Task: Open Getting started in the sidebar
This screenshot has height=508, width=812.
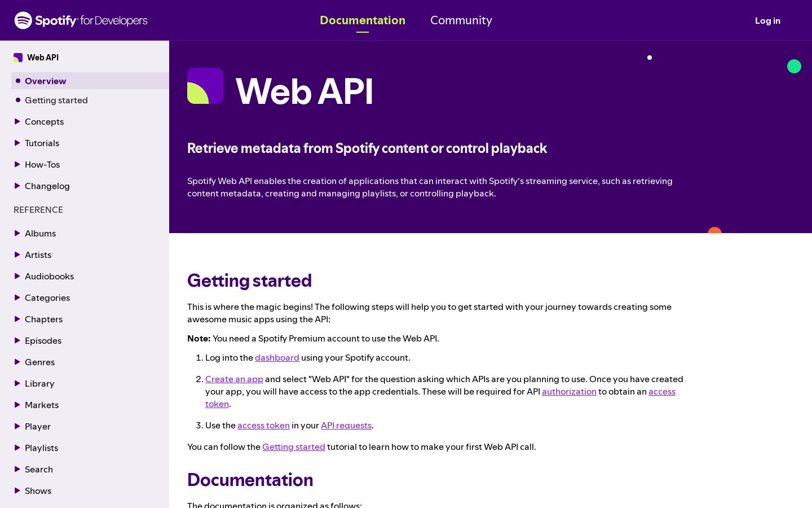Action: (x=56, y=100)
